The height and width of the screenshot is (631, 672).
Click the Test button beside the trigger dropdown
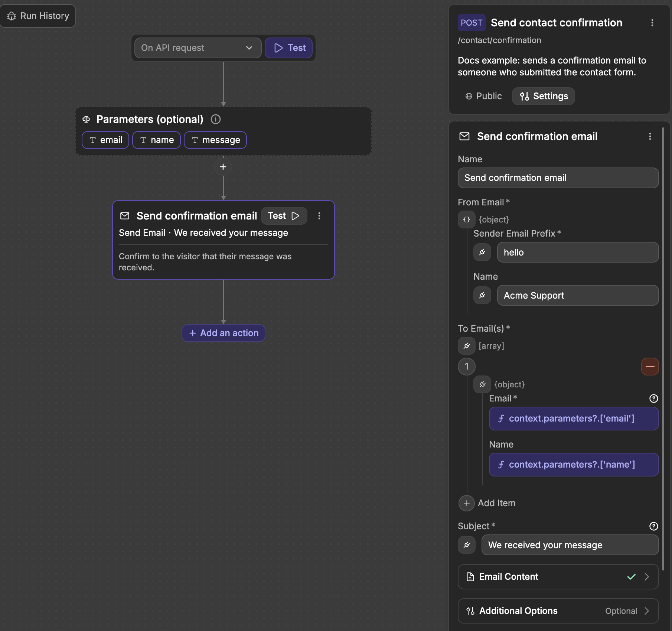coord(289,48)
